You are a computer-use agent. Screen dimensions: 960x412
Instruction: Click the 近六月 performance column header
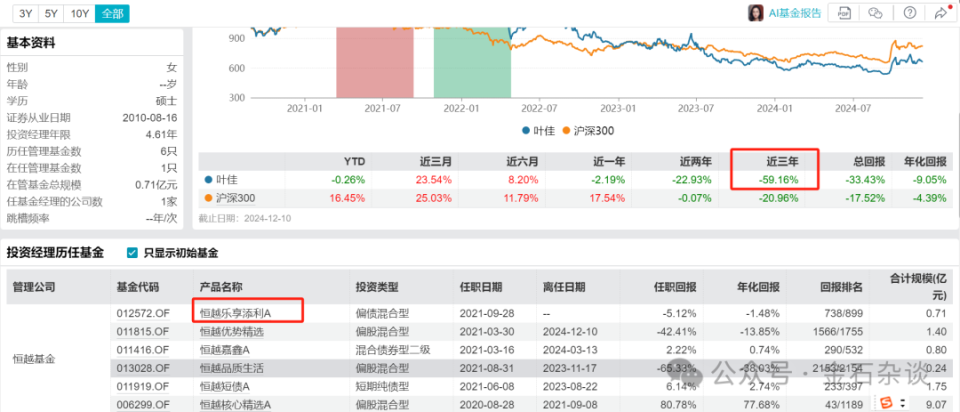(522, 162)
